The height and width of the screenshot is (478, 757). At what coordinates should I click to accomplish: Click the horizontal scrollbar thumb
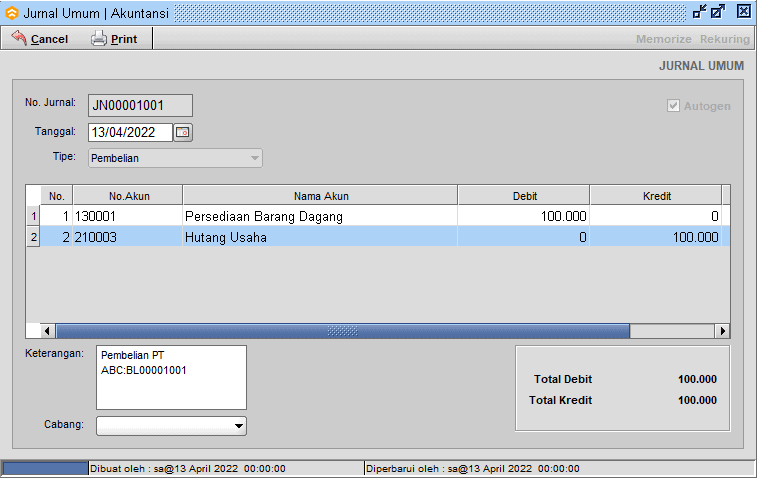(343, 331)
